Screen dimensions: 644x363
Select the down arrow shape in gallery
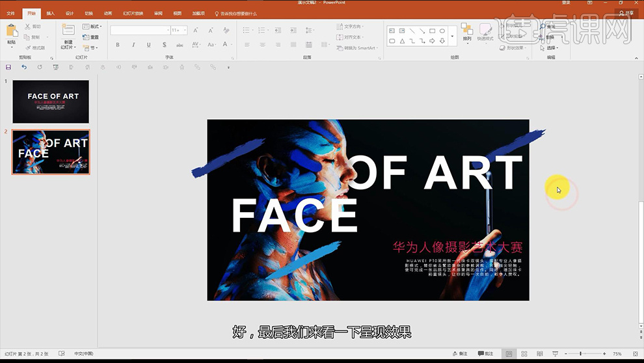pos(442,40)
